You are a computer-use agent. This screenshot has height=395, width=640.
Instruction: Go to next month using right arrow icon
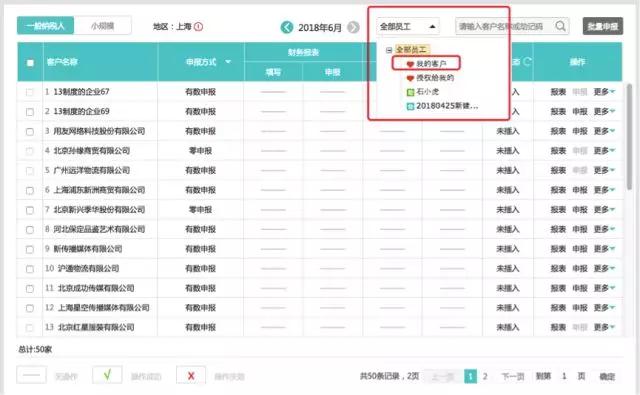coord(353,27)
